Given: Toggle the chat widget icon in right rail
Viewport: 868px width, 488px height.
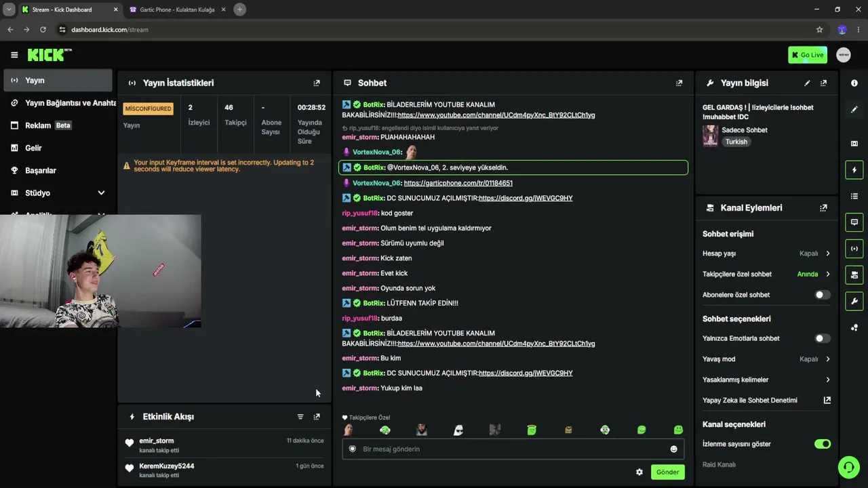Looking at the screenshot, I should point(854,222).
